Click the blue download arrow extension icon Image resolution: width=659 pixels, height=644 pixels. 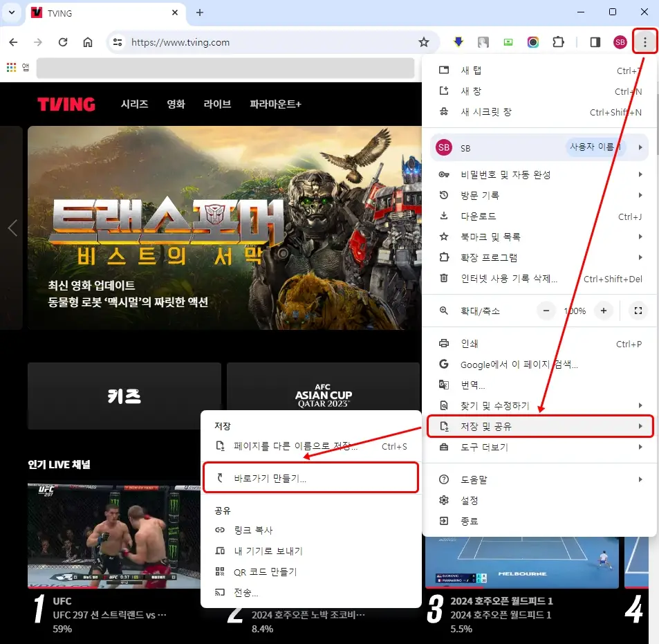pos(458,42)
